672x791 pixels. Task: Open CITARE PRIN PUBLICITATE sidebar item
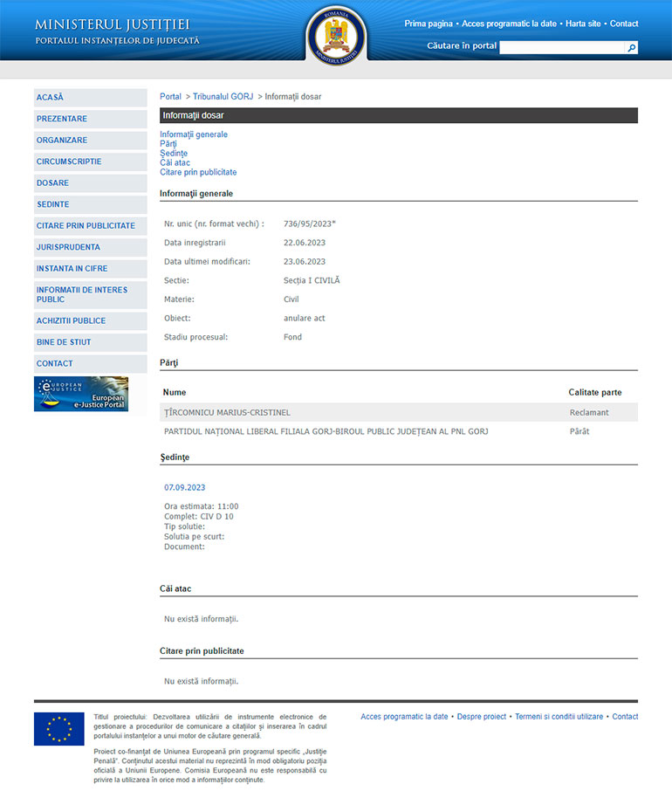pyautogui.click(x=90, y=226)
